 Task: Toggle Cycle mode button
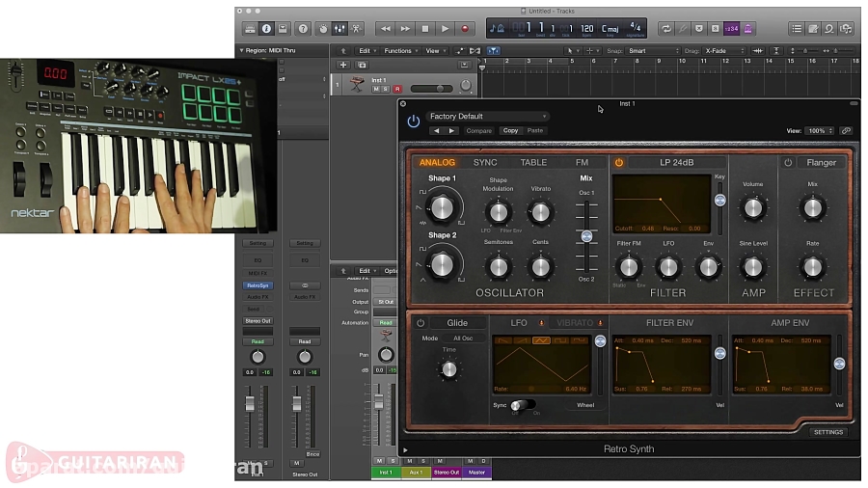[665, 29]
